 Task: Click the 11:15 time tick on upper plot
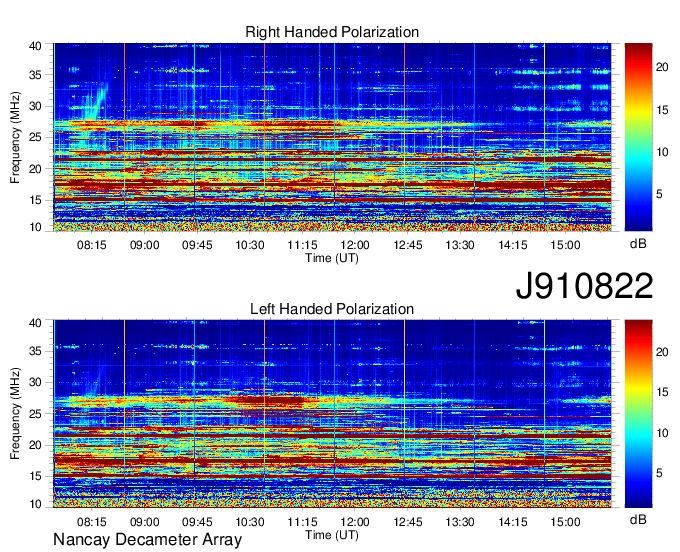(303, 245)
